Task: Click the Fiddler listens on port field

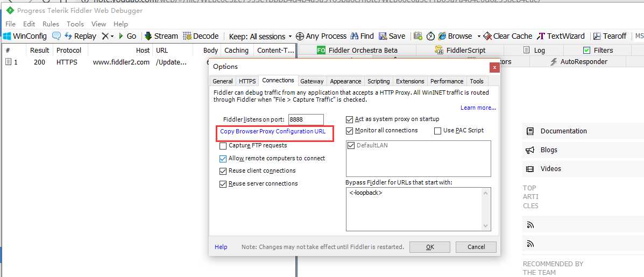Action: click(x=306, y=119)
